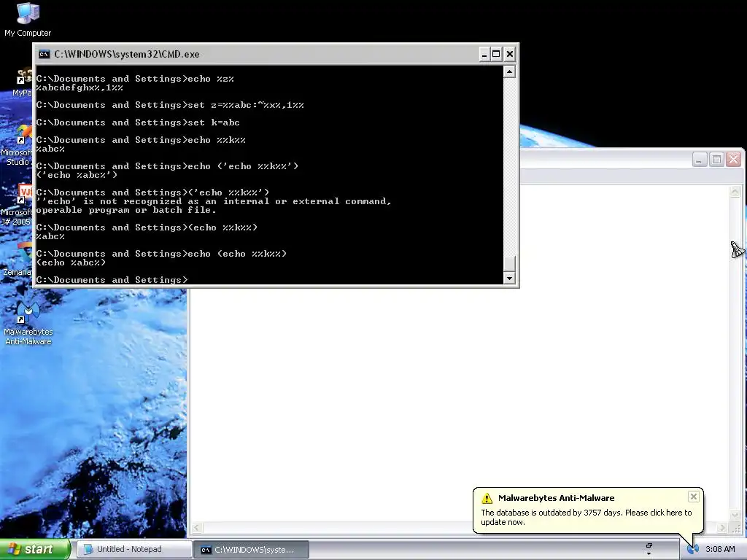Viewport: 747px width, 560px height.
Task: Click Notepad's vertical scrollbar up arrow
Action: coord(735,192)
